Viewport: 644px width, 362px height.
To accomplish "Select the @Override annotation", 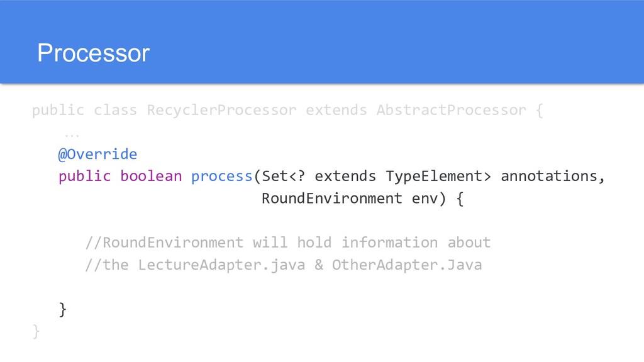I will 97,154.
